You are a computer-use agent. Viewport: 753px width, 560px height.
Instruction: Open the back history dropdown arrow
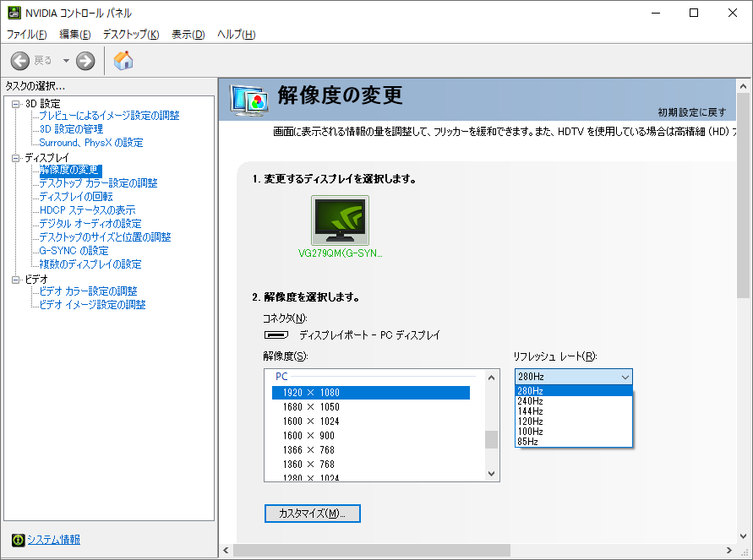pyautogui.click(x=66, y=61)
